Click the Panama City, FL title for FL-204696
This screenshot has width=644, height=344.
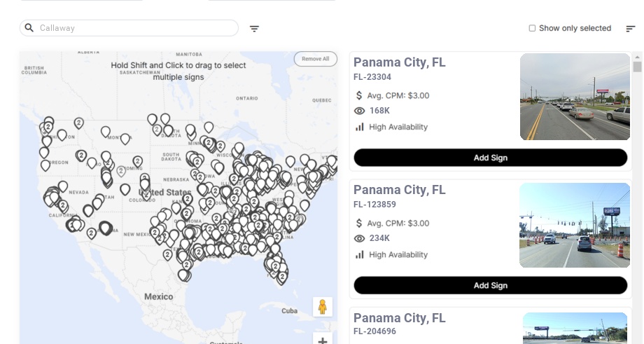[x=399, y=318]
